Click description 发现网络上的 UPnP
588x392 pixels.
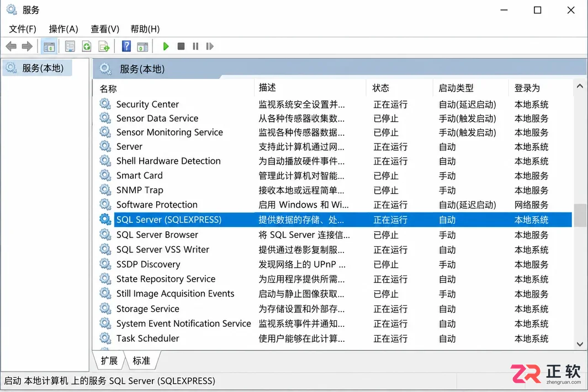[x=302, y=264]
